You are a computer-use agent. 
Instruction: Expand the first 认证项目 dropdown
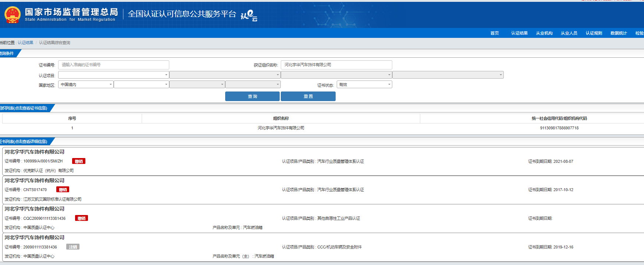[x=113, y=75]
